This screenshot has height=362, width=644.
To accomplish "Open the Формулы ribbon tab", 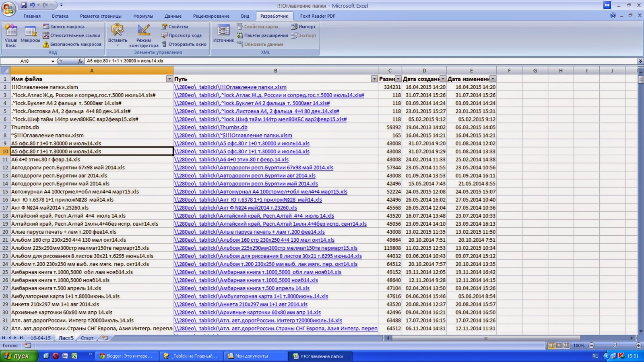I will click(x=143, y=16).
